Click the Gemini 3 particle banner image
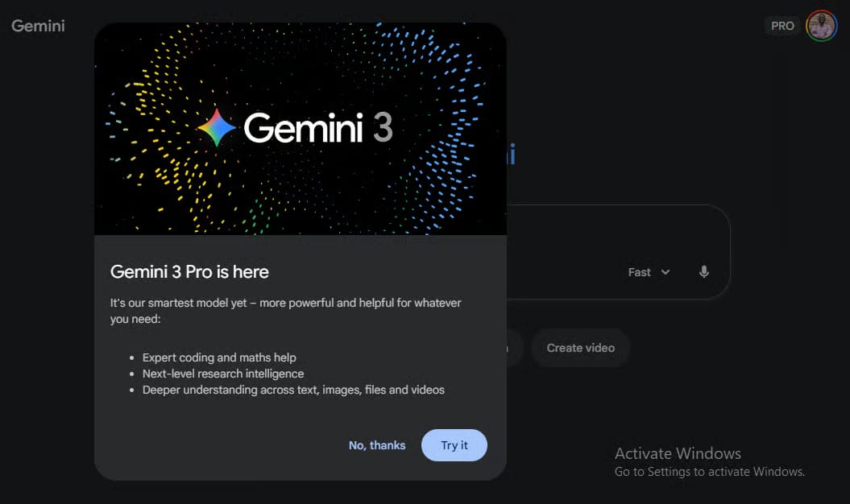 (301, 129)
